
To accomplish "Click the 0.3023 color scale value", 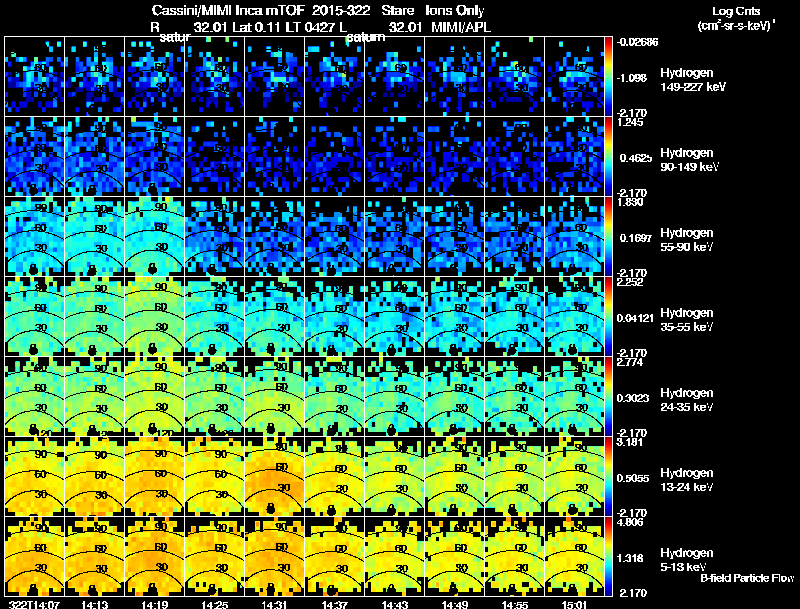I will (636, 398).
